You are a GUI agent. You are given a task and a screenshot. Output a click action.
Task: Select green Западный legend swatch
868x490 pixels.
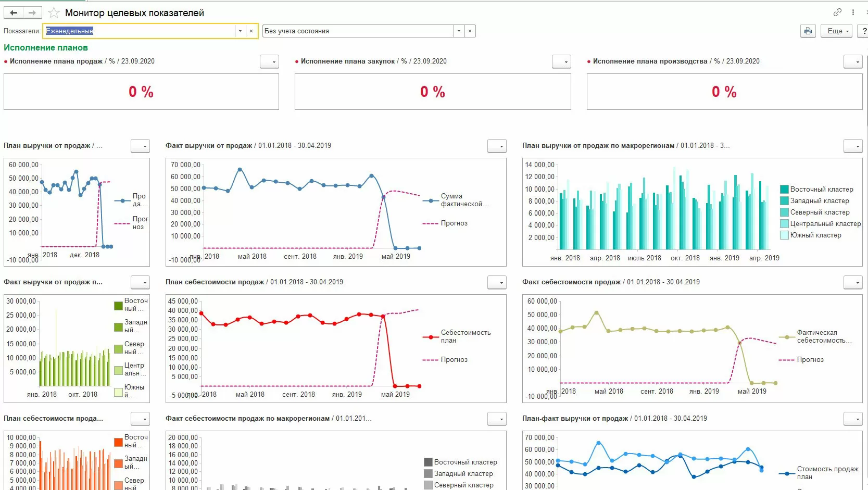click(119, 327)
